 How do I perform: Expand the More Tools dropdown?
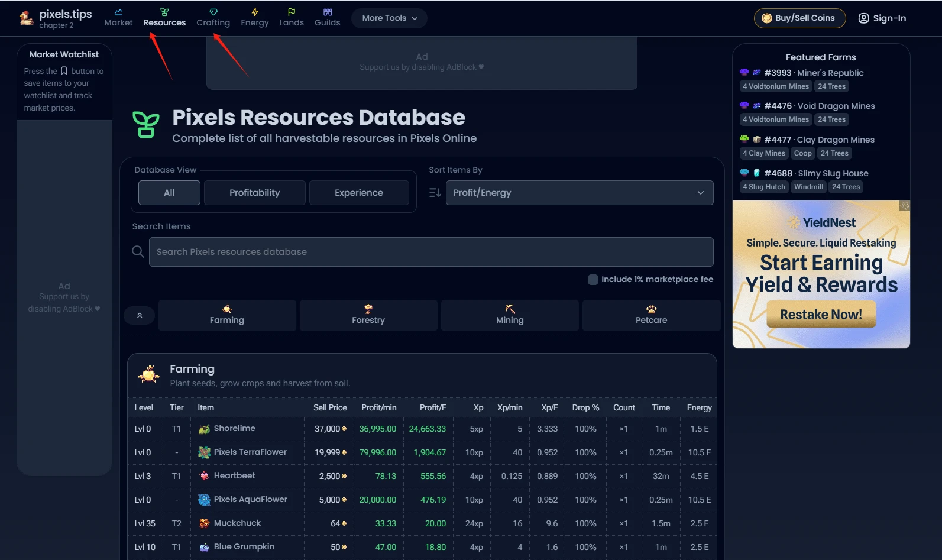[x=389, y=18]
